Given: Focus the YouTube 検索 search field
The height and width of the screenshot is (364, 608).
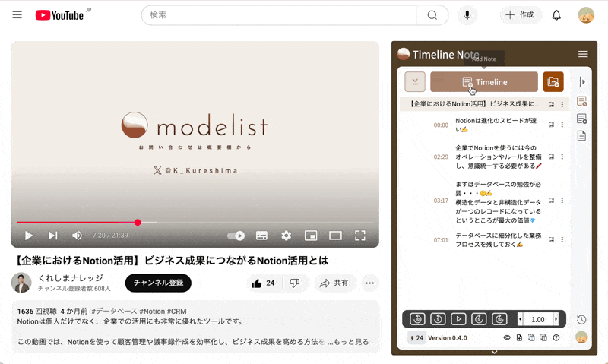Looking at the screenshot, I should click(279, 15).
